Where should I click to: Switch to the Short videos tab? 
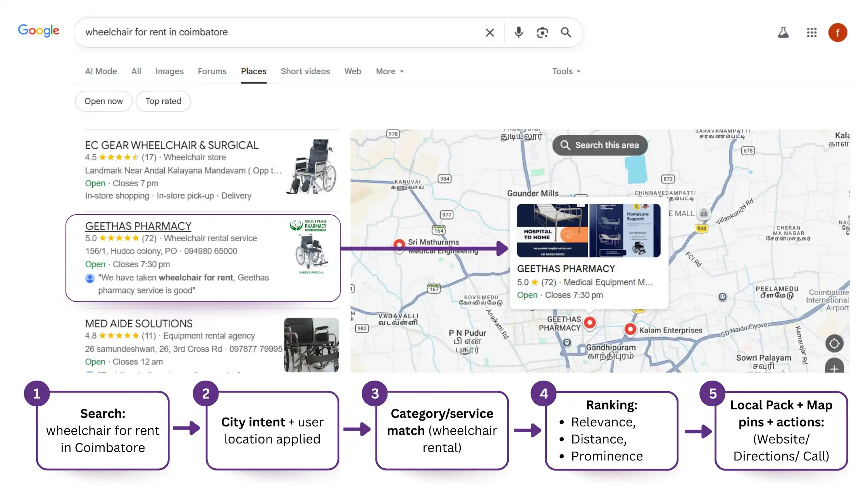pyautogui.click(x=305, y=71)
